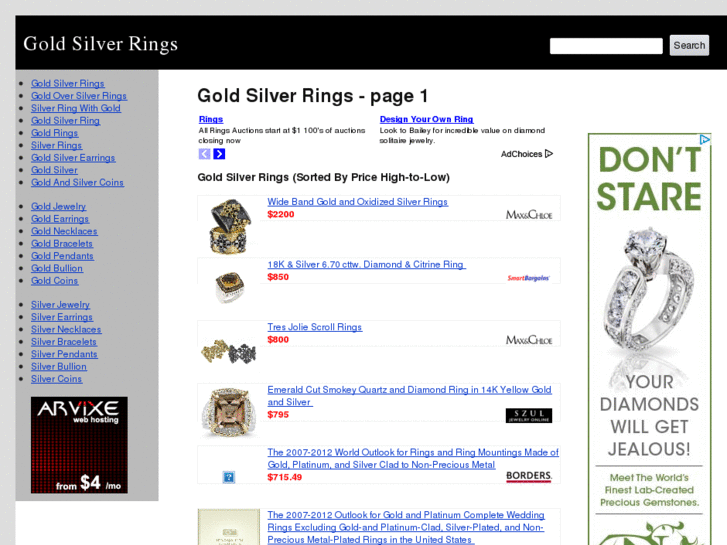Open the Silver Bullion sidebar link
727x545 pixels.
click(x=59, y=366)
